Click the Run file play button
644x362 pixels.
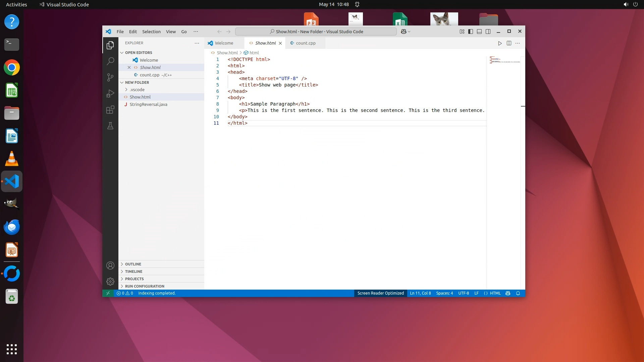pos(500,43)
